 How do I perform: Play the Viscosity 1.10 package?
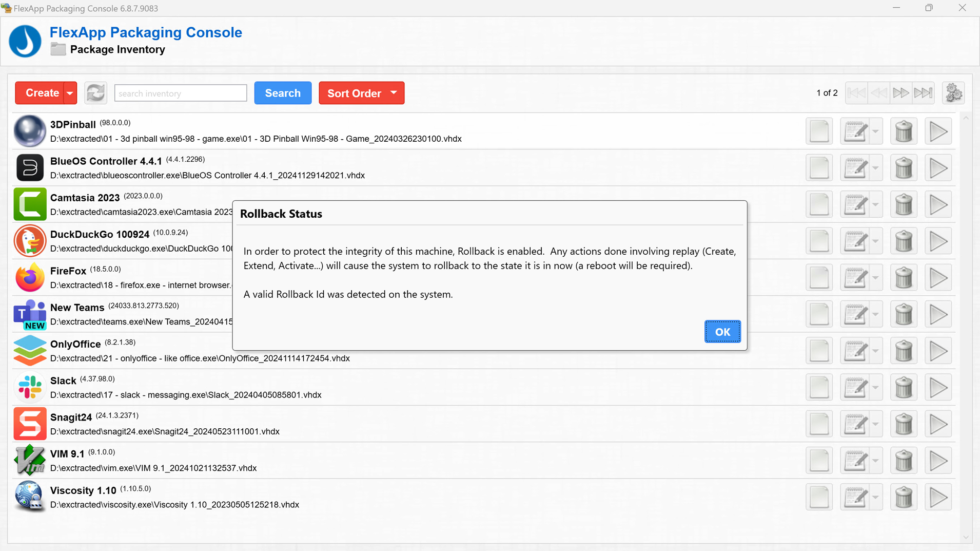pos(938,498)
